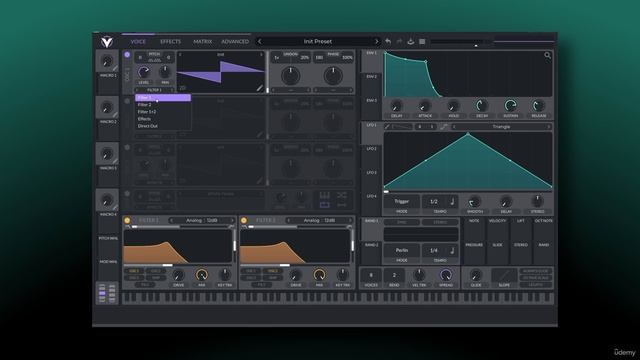Click the Filter 1 Mix knob
The width and height of the screenshot is (640, 360).
point(202,275)
